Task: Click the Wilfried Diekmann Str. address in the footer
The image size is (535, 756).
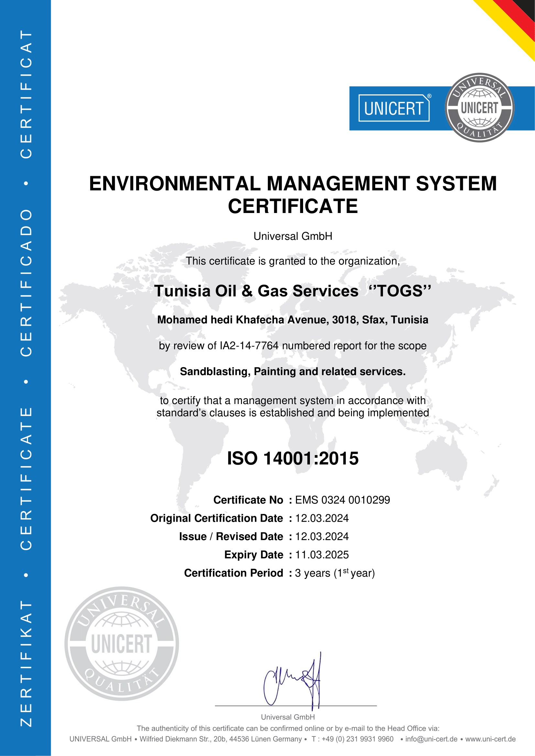Action: (x=220, y=739)
